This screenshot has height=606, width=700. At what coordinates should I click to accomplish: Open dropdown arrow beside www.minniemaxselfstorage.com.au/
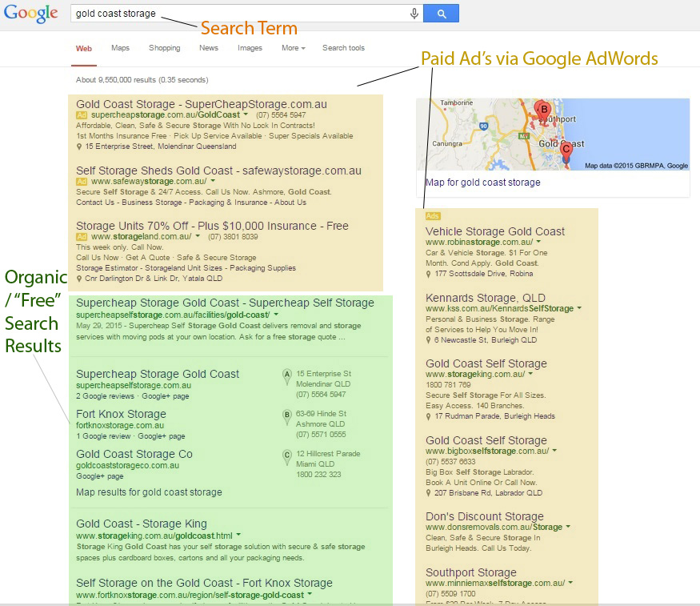point(570,583)
